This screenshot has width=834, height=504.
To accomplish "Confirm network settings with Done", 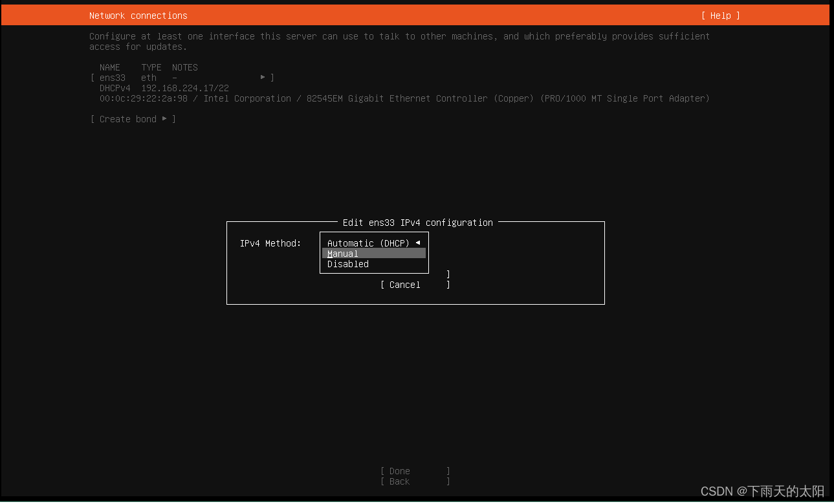I will pos(399,470).
